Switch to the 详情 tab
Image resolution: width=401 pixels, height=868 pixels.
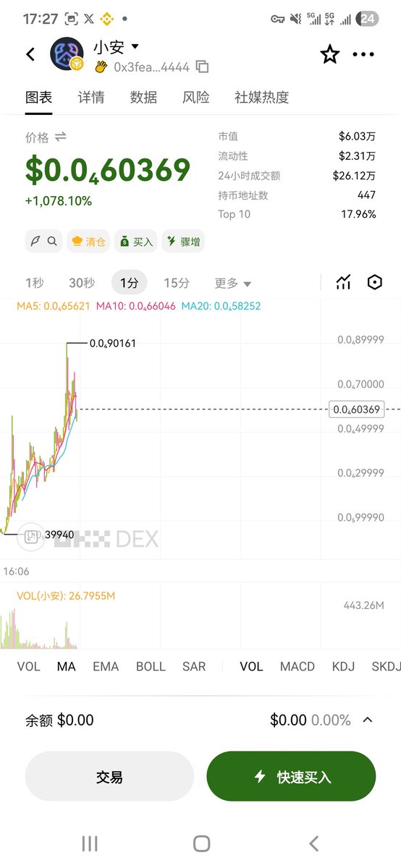click(x=91, y=98)
